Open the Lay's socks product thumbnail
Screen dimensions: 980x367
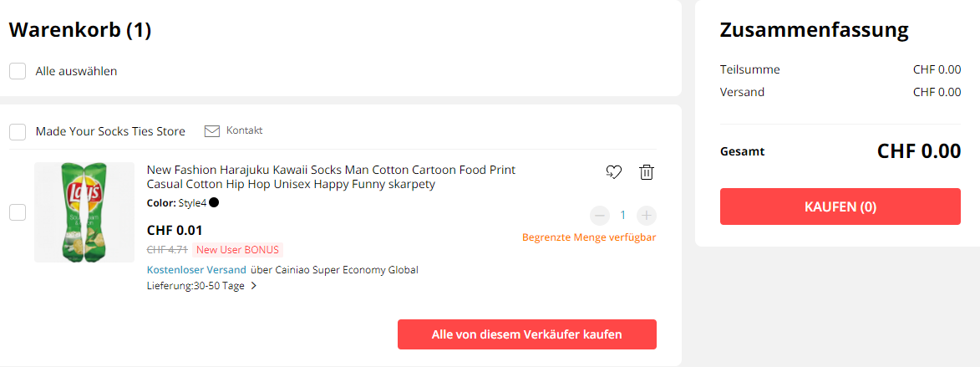click(84, 212)
